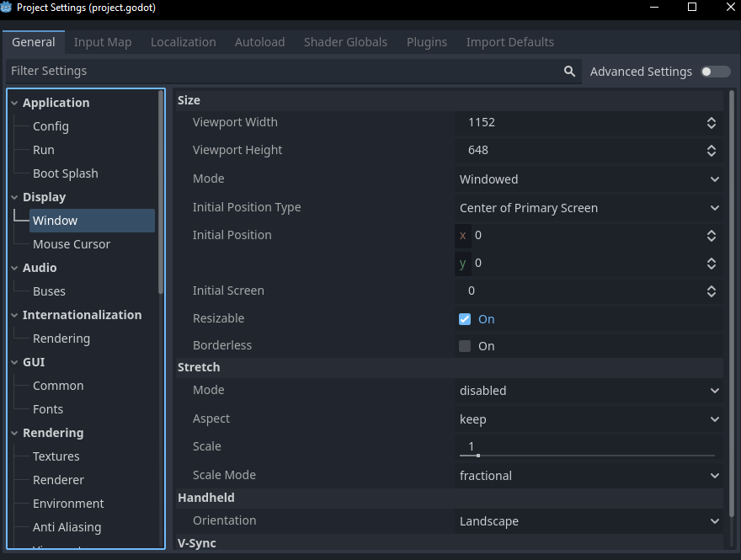Select Mouse Cursor under Display
This screenshot has height=560, width=741.
70,243
